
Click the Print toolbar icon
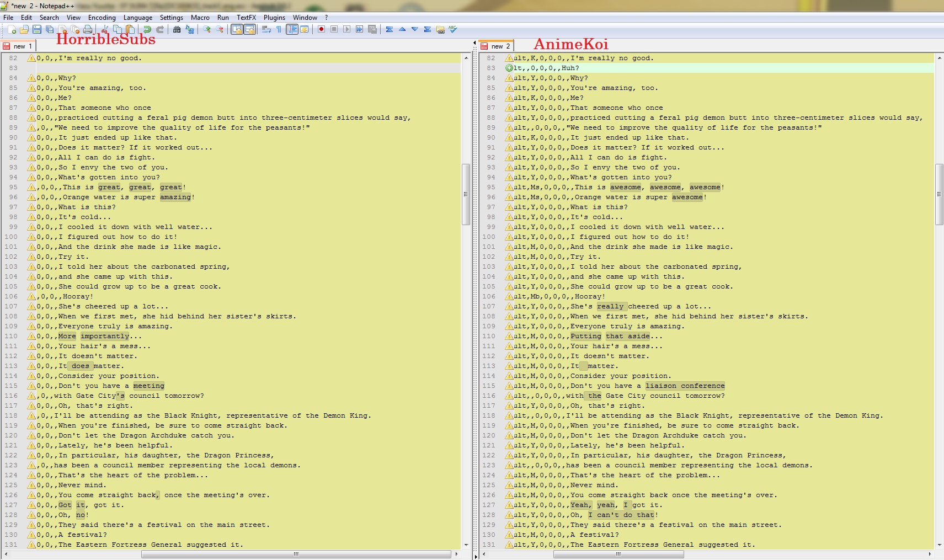88,29
